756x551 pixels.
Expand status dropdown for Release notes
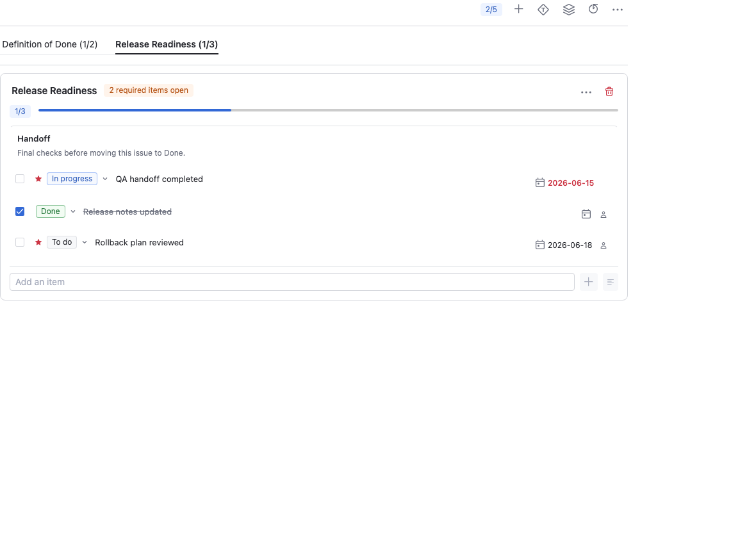coord(73,211)
